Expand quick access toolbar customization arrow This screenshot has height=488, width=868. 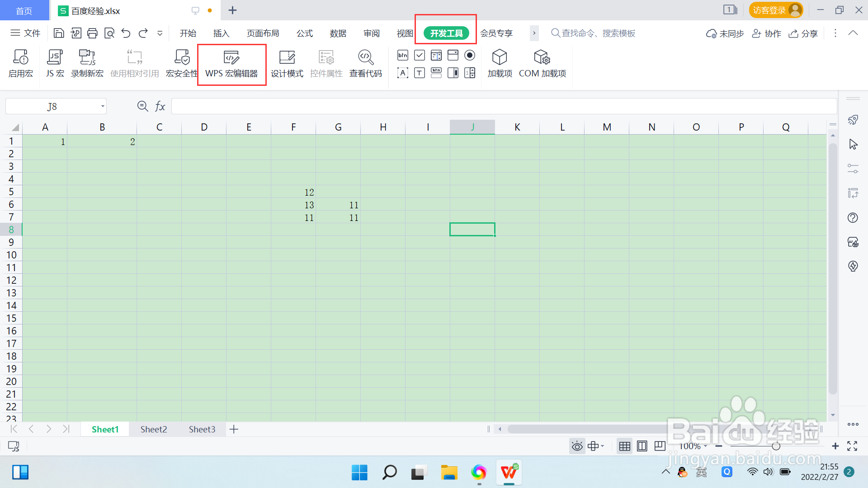click(160, 33)
